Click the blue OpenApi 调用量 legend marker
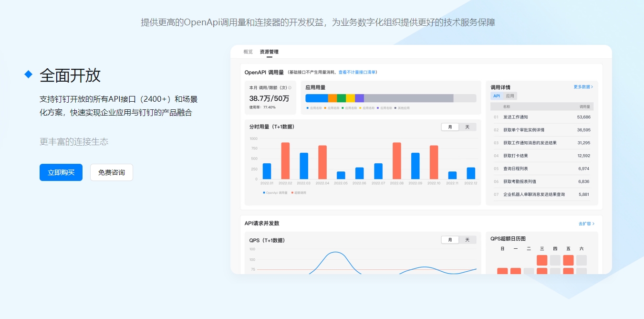 tap(264, 193)
